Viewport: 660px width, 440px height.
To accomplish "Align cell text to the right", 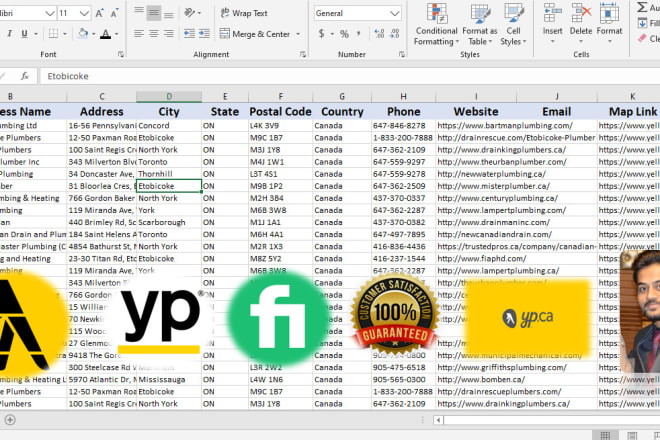I will [169, 34].
